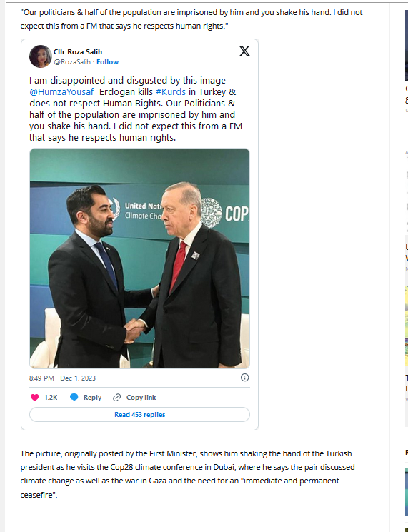This screenshot has width=408, height=532.
Task: Click the 8:49 PM Dec 1, 2023 timestamp
Action: 62,378
